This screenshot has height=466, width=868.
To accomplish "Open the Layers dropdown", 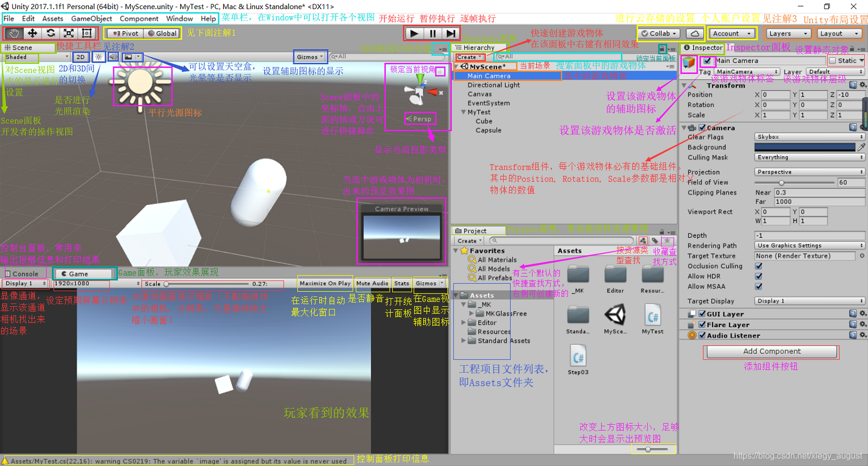I will pyautogui.click(x=788, y=33).
